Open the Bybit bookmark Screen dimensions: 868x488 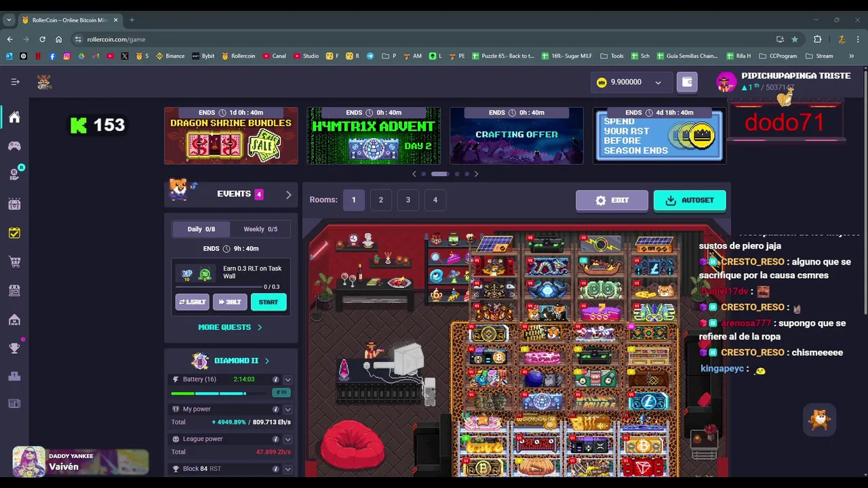click(x=203, y=56)
